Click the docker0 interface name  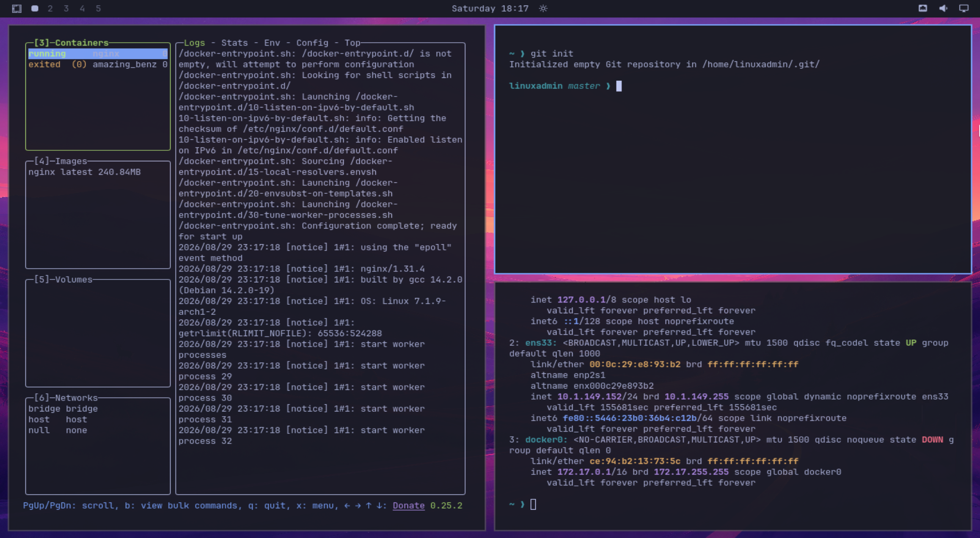click(x=546, y=440)
